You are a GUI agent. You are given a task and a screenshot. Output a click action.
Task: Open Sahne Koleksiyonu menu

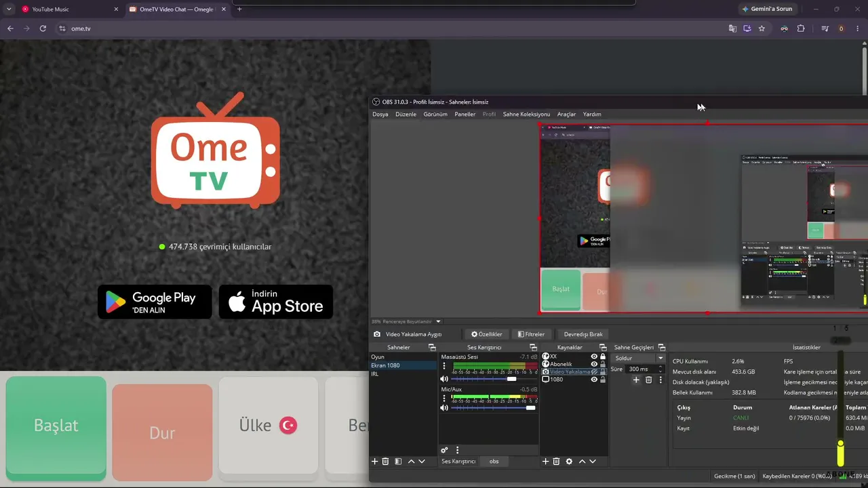[526, 115]
